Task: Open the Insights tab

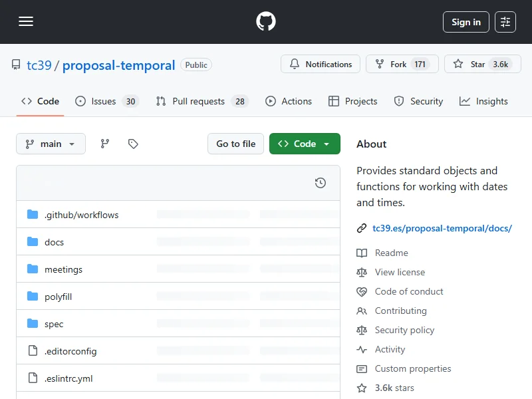Action: 483,101
